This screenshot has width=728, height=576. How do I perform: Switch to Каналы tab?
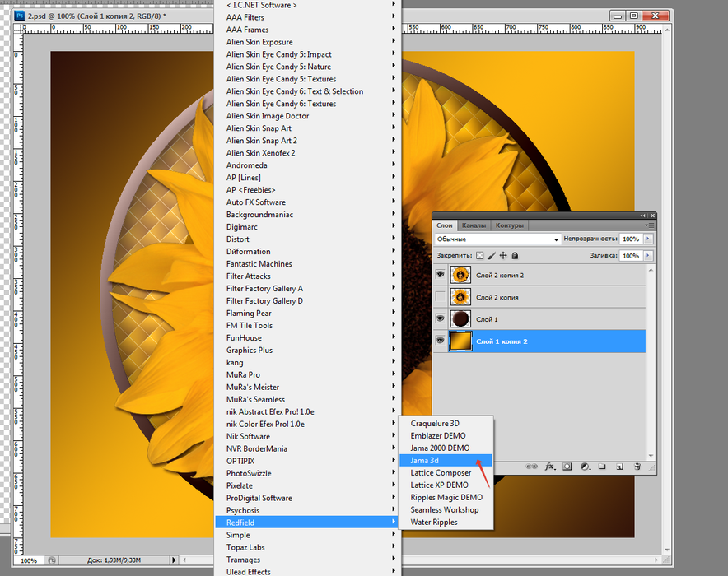474,225
